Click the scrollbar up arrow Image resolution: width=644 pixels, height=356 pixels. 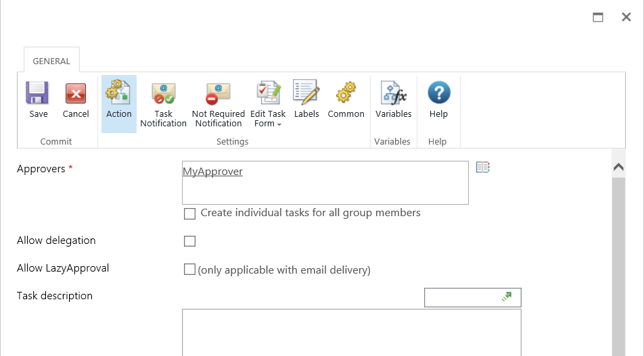tap(618, 167)
